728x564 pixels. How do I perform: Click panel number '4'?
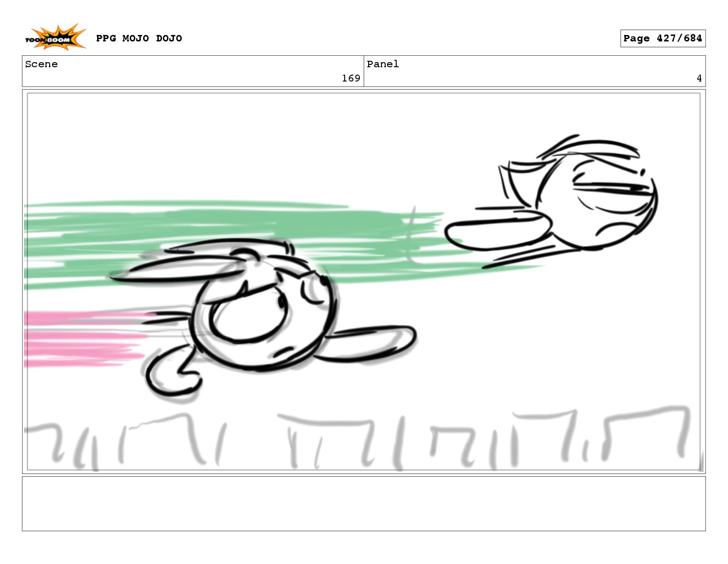699,78
